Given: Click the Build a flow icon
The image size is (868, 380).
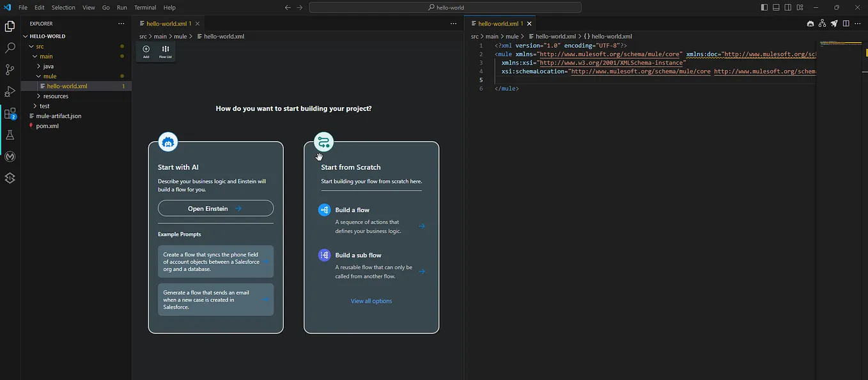Looking at the screenshot, I should tap(323, 209).
